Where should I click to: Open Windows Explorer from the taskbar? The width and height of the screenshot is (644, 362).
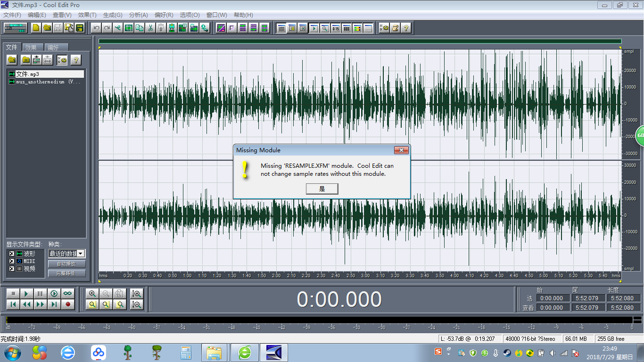[214, 353]
